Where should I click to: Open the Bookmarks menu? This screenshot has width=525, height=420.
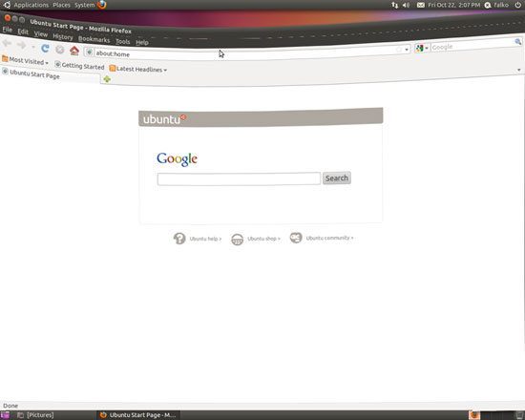click(94, 39)
